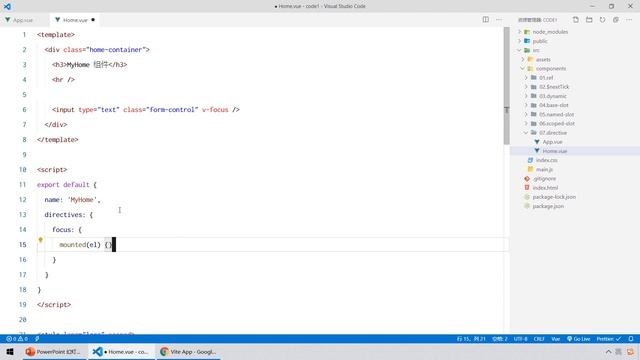This screenshot has width=640, height=360.
Task: Click the lightbulb quick-fix on line 15
Action: [40, 240]
